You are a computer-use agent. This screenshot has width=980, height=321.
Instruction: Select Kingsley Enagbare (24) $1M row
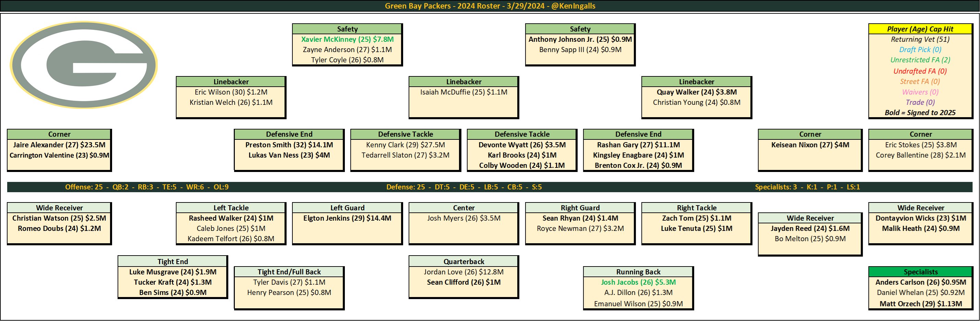click(x=638, y=155)
